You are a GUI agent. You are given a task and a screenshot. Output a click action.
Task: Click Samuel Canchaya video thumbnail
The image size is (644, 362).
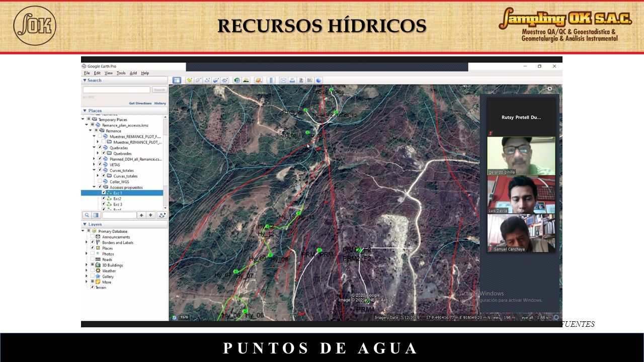(x=521, y=233)
